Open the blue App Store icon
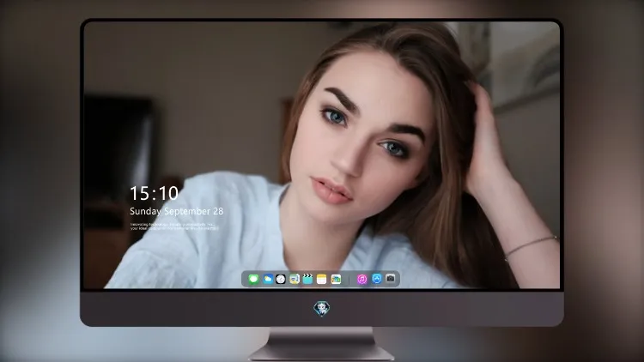 coord(376,279)
